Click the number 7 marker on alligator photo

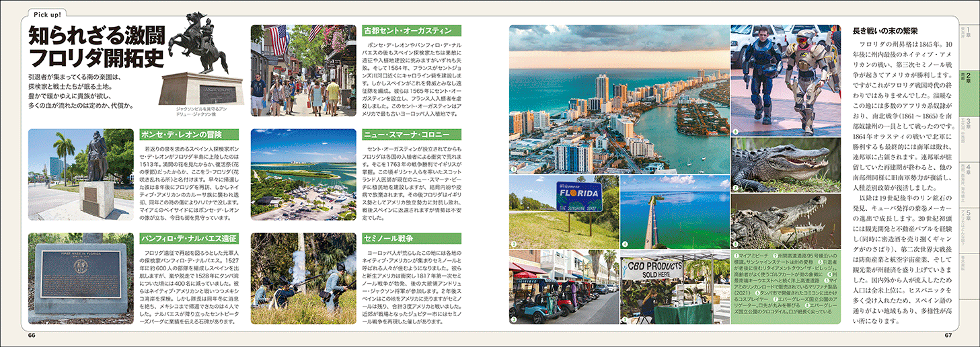(x=737, y=188)
